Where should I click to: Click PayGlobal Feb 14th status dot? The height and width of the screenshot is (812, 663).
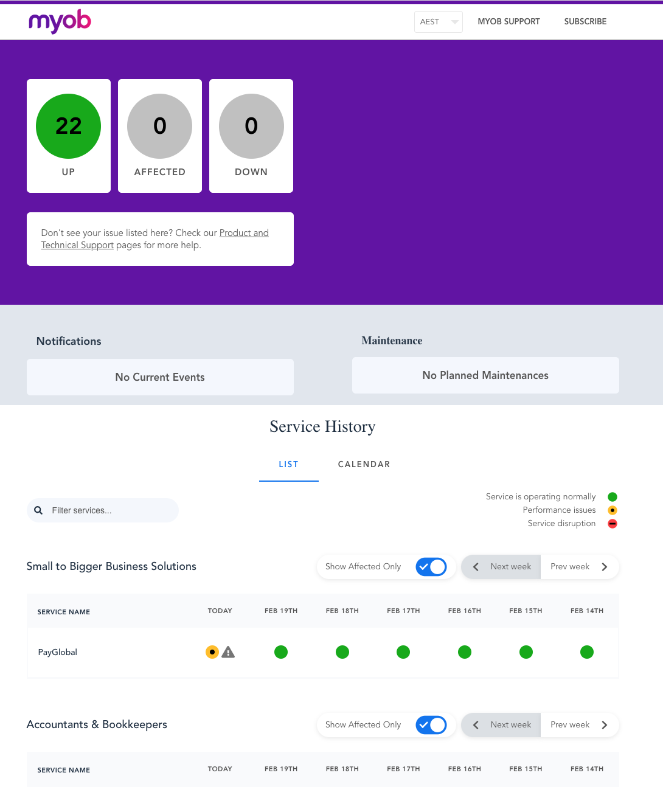tap(587, 652)
